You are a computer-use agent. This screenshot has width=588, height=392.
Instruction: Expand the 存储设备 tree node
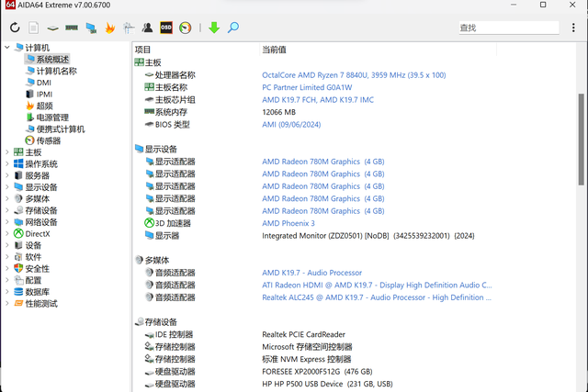click(7, 210)
